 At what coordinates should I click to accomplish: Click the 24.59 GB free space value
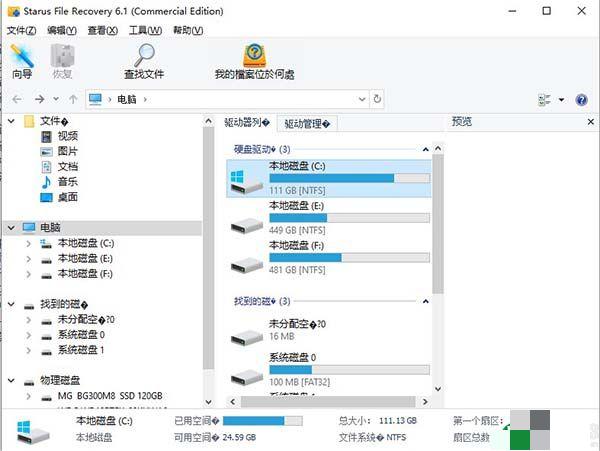click(239, 437)
